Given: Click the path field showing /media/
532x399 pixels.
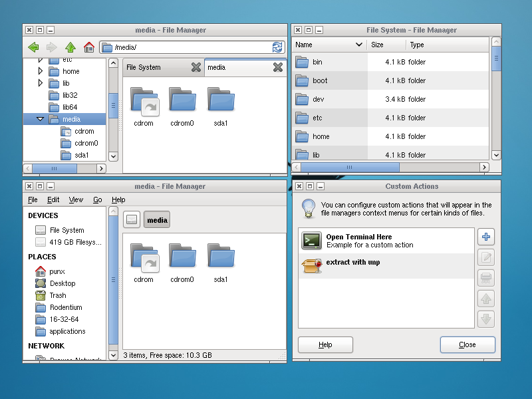Looking at the screenshot, I should (186, 47).
